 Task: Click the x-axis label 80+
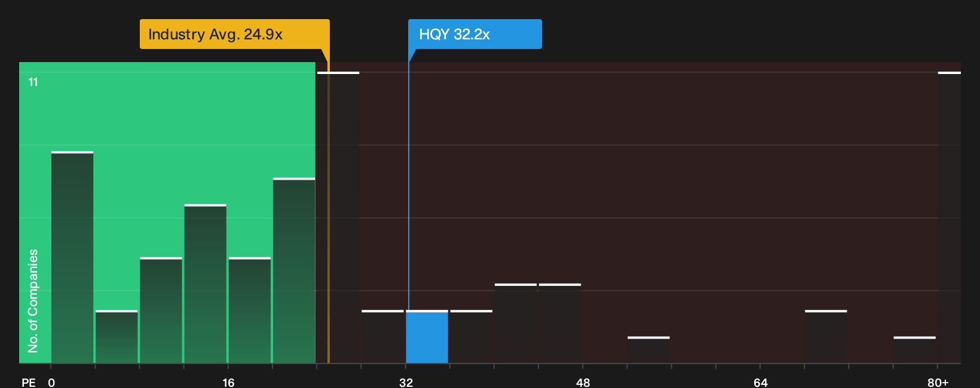(938, 382)
